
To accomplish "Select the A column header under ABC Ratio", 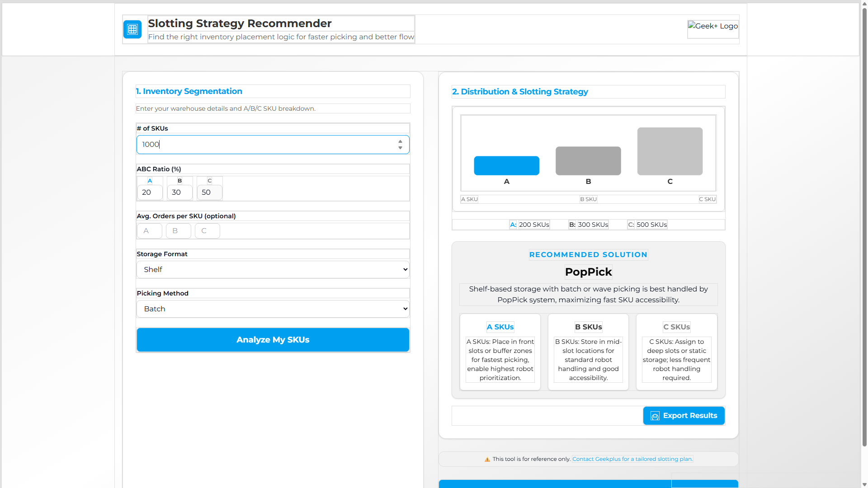I will [149, 180].
